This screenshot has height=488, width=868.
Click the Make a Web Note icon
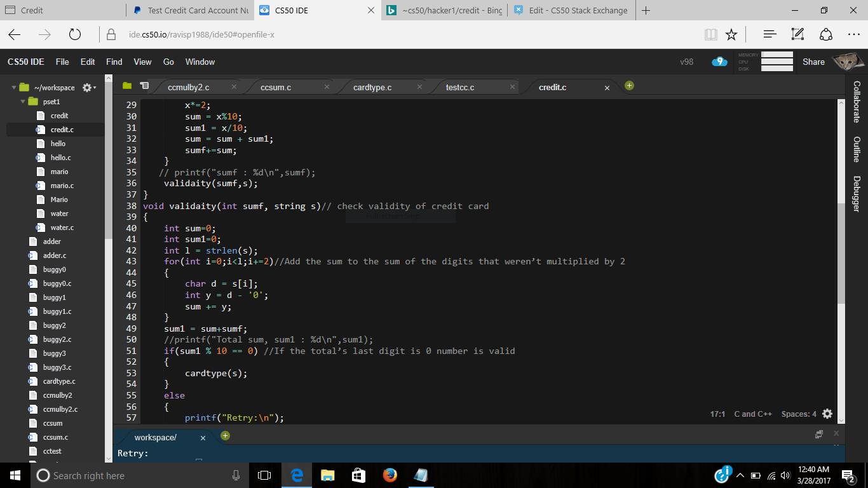pos(798,34)
